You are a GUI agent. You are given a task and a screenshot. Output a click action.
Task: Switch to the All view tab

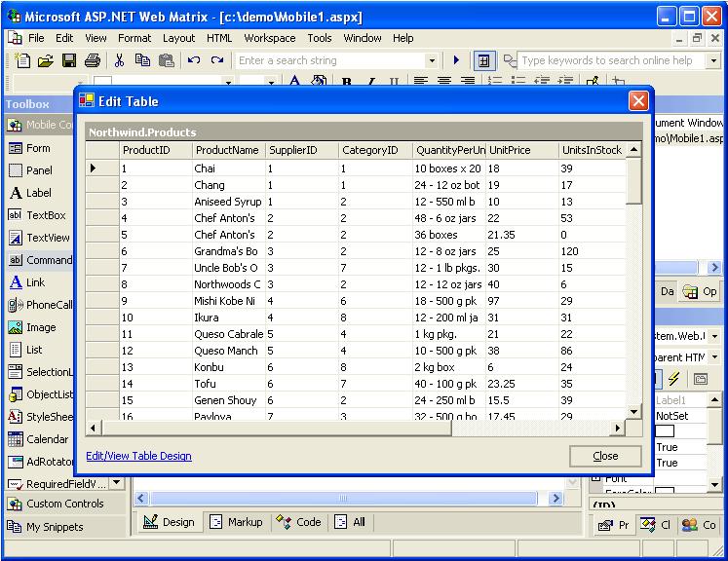pyautogui.click(x=350, y=522)
